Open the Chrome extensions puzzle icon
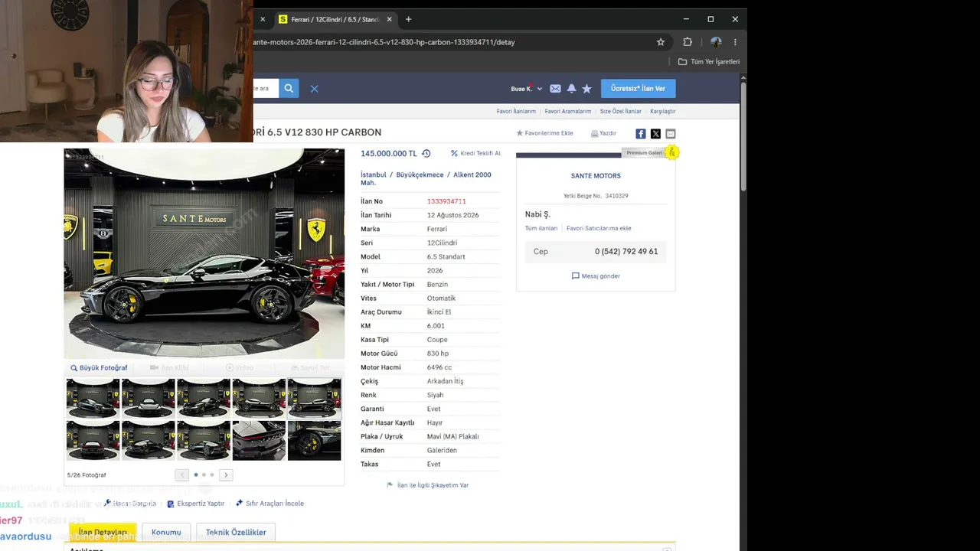The image size is (980, 551). click(x=688, y=42)
